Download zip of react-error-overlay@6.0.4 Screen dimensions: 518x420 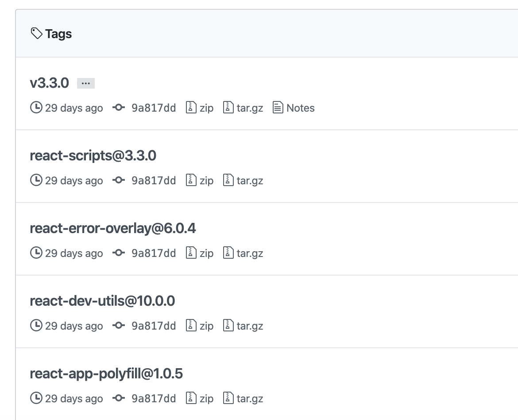pyautogui.click(x=206, y=254)
